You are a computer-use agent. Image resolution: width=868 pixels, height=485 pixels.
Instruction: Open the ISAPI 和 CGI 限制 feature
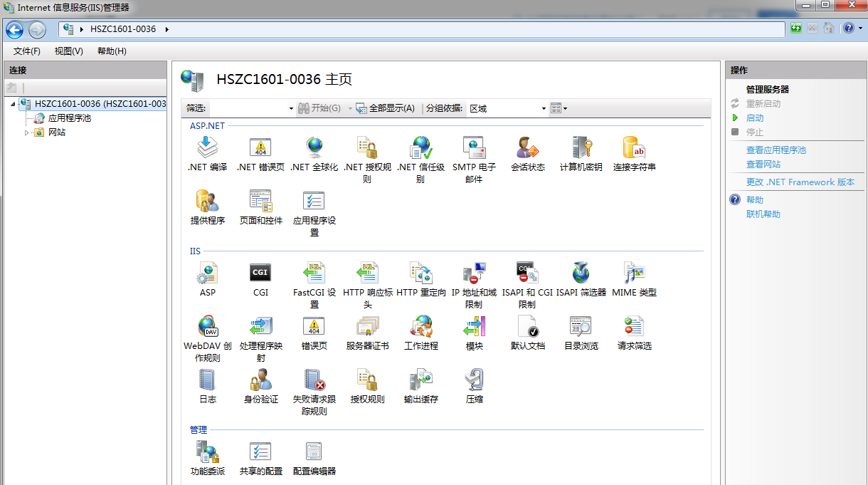(x=527, y=286)
